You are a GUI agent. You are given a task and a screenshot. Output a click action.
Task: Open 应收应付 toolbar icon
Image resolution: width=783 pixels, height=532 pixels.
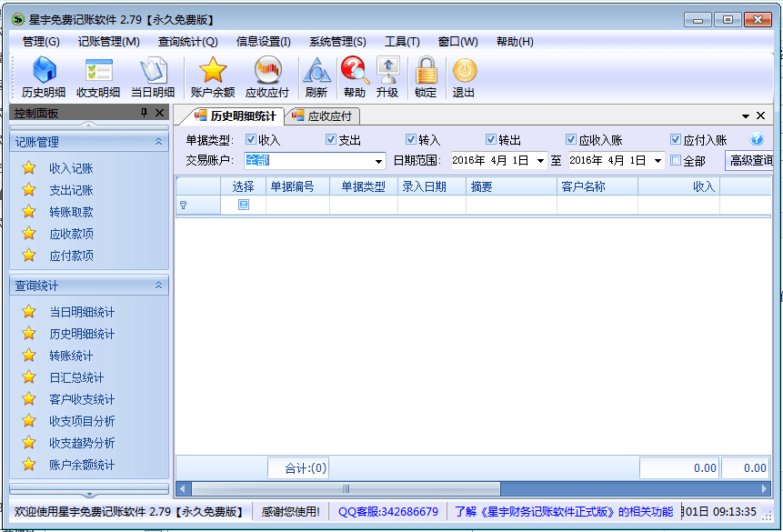point(267,77)
